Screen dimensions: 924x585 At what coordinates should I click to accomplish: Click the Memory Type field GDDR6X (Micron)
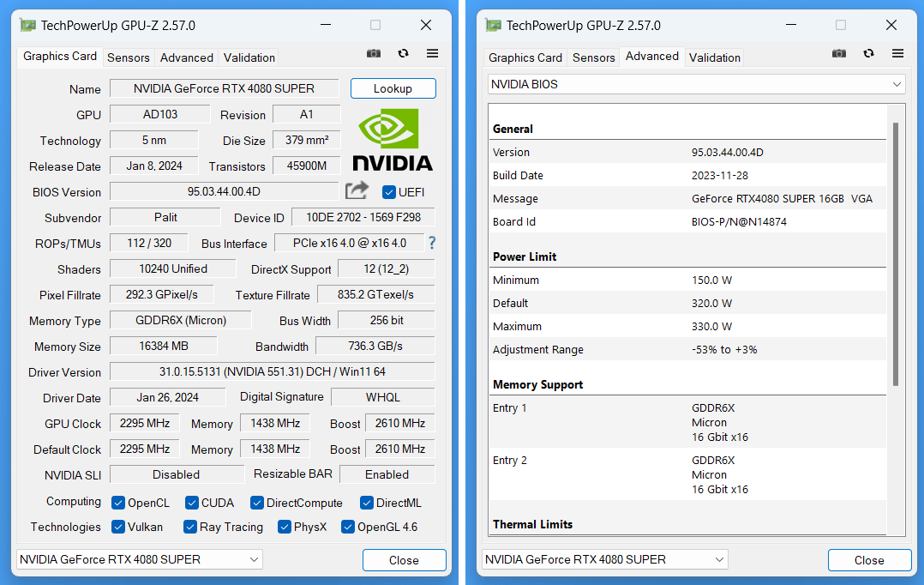click(x=181, y=320)
